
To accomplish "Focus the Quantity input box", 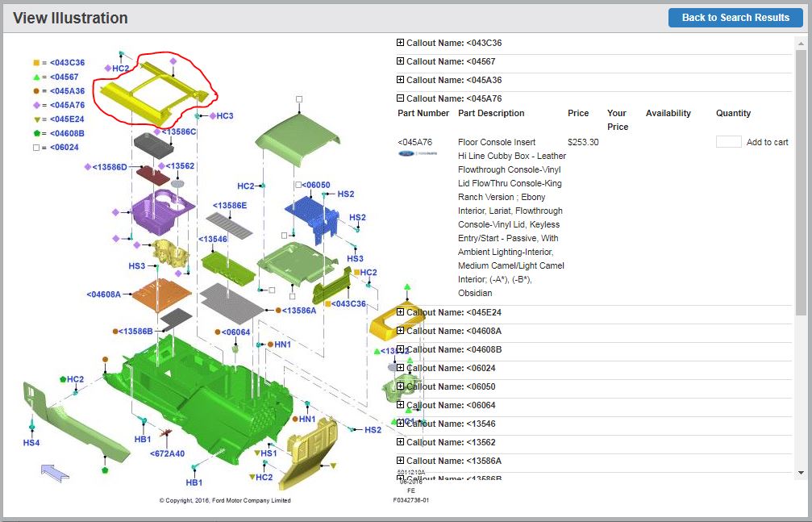I will click(x=729, y=141).
